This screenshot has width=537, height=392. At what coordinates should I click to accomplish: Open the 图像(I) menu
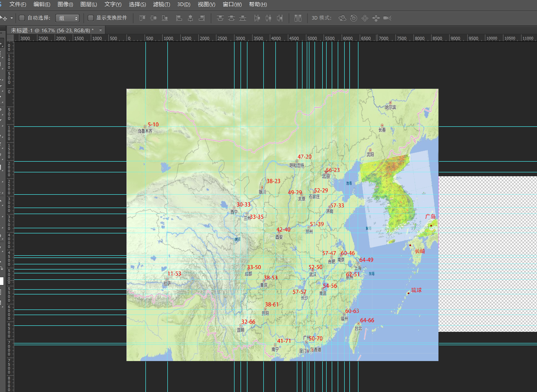point(65,4)
